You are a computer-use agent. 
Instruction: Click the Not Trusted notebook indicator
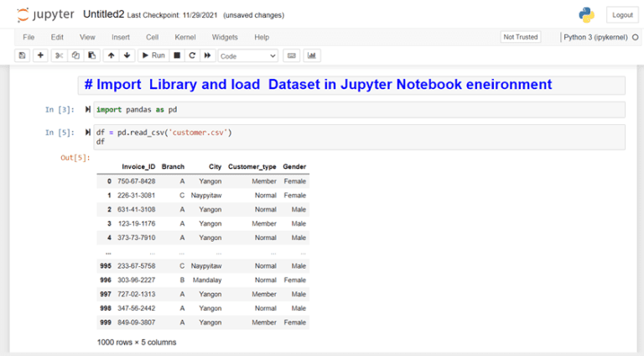(x=520, y=37)
